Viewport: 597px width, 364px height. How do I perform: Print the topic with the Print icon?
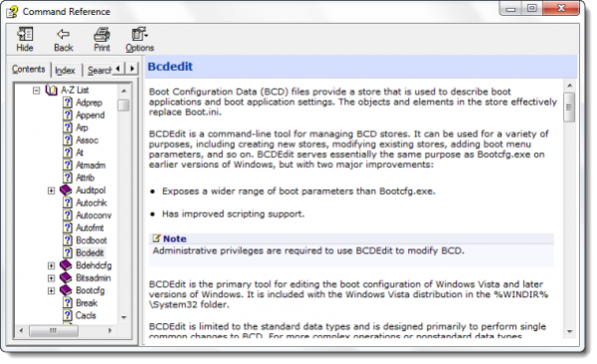point(101,35)
